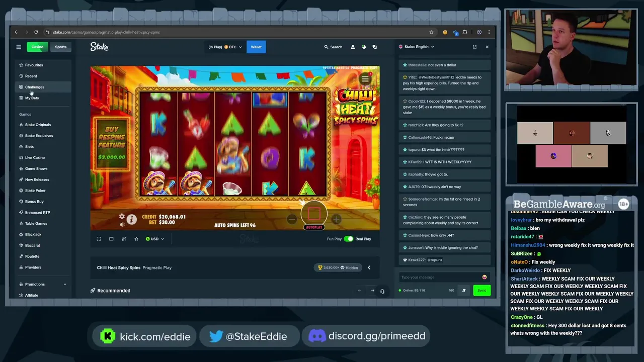The height and width of the screenshot is (362, 644).
Task: Change the Stake: English chat room
Action: point(417,47)
